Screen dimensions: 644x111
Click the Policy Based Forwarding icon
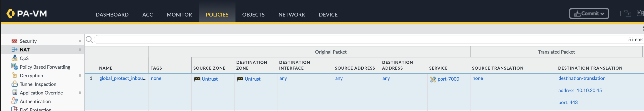click(x=15, y=67)
